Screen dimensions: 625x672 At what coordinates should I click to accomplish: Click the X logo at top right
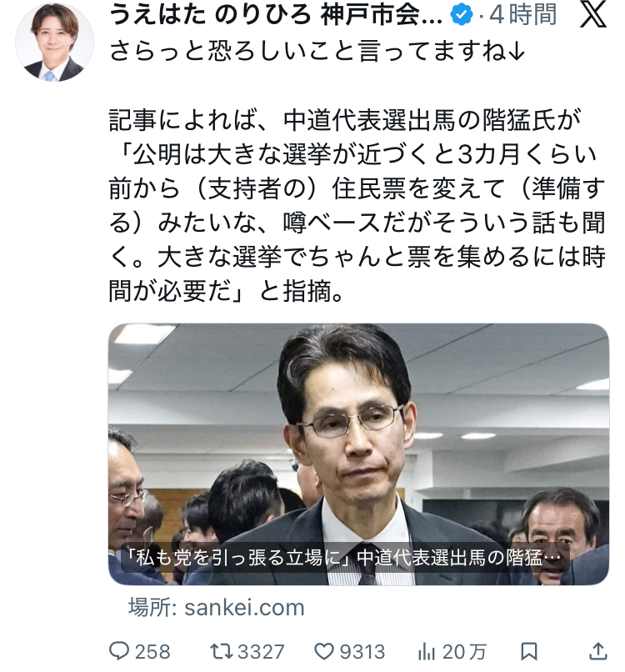593,14
